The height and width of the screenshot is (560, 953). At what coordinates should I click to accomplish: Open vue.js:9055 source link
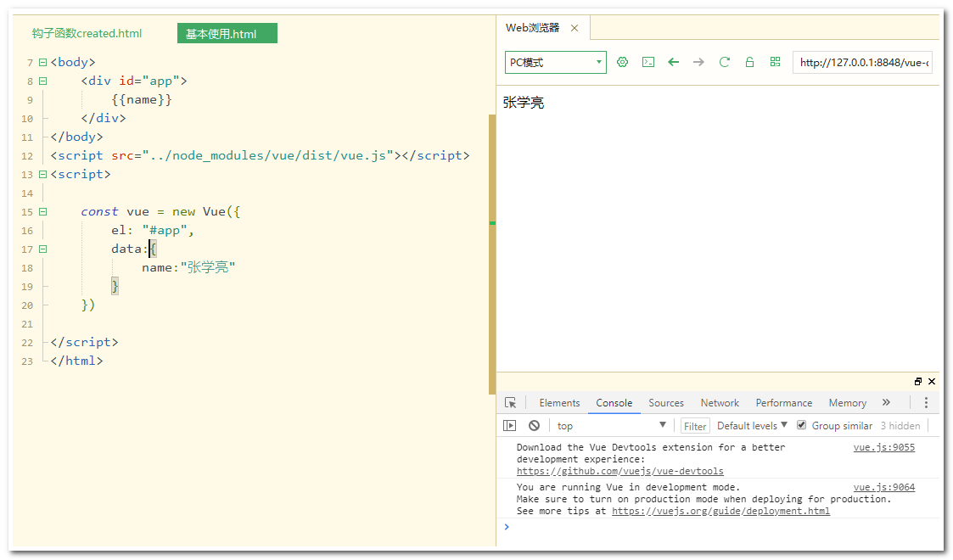[x=883, y=448]
